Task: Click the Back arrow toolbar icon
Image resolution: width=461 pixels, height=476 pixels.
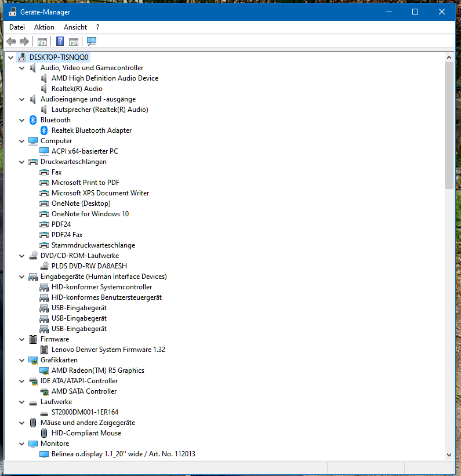Action: pos(11,41)
